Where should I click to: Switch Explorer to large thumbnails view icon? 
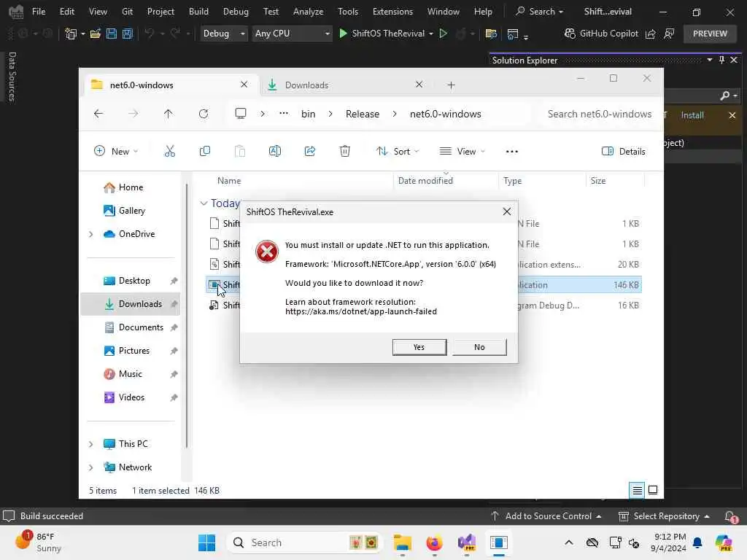(x=653, y=490)
